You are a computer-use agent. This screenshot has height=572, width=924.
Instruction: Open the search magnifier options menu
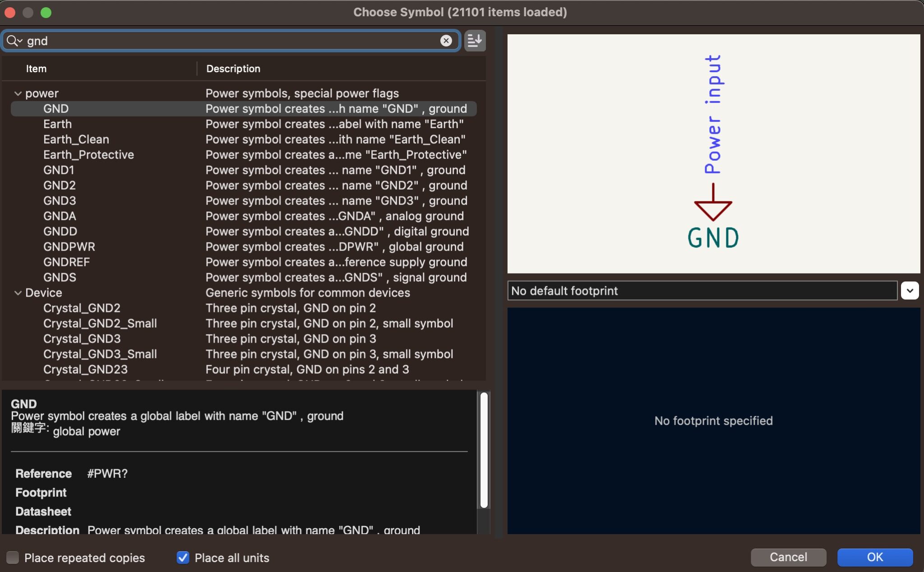click(14, 41)
